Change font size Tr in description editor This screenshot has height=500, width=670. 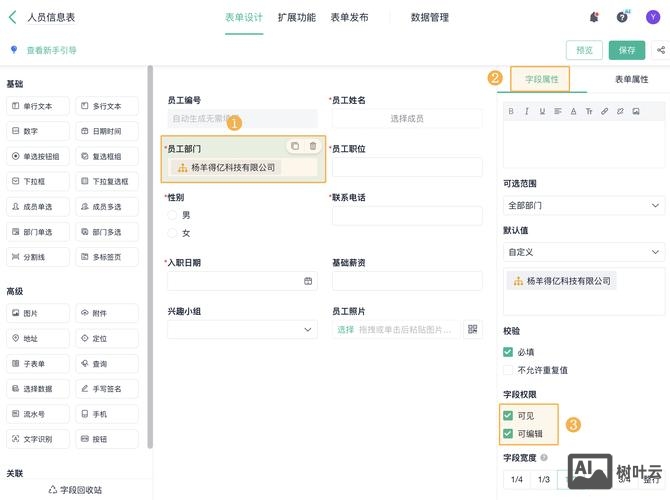[x=589, y=112]
